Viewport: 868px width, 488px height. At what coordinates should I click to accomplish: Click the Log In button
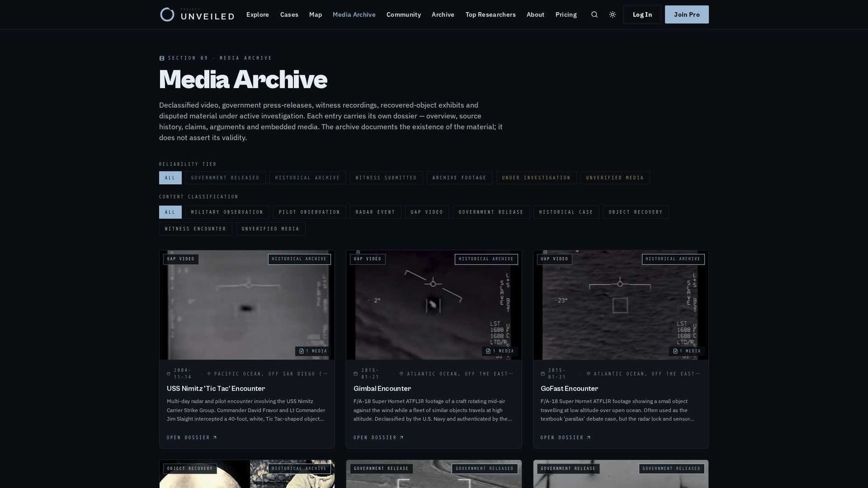tap(642, 14)
